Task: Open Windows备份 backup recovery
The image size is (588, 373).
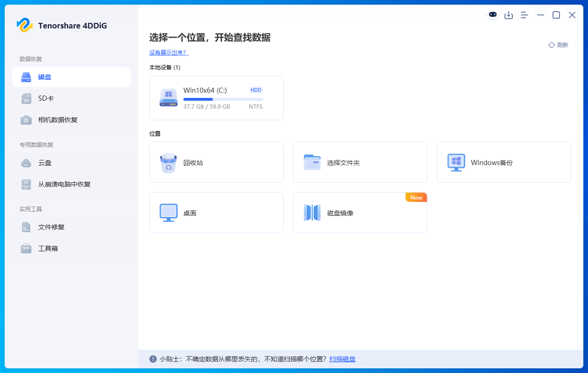Action: 504,162
